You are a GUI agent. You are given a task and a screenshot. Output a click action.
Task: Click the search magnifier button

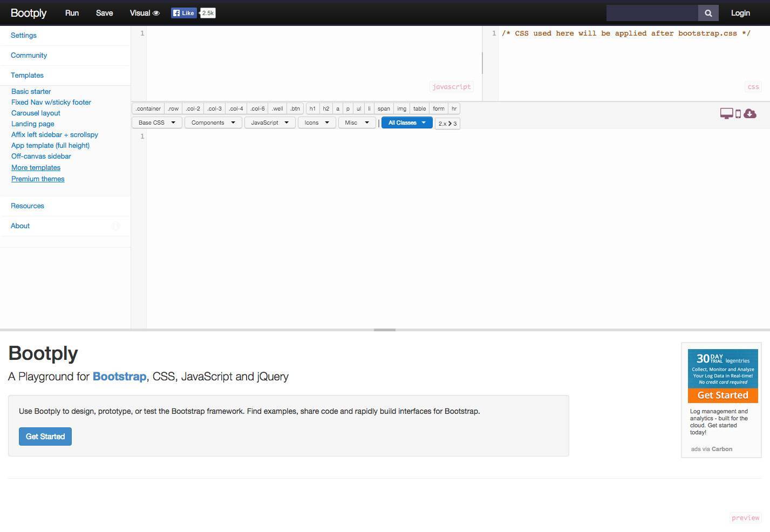pos(708,13)
